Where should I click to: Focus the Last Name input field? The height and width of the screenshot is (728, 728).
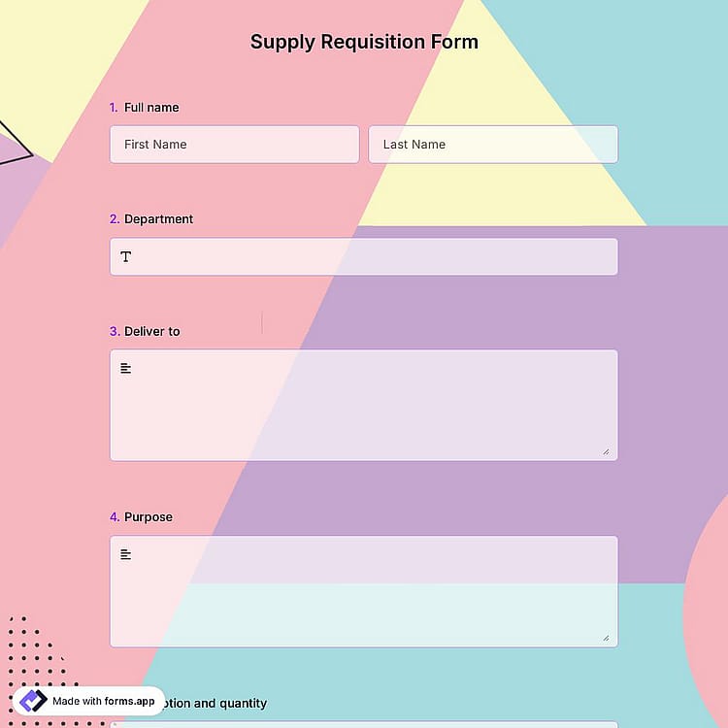tap(493, 145)
